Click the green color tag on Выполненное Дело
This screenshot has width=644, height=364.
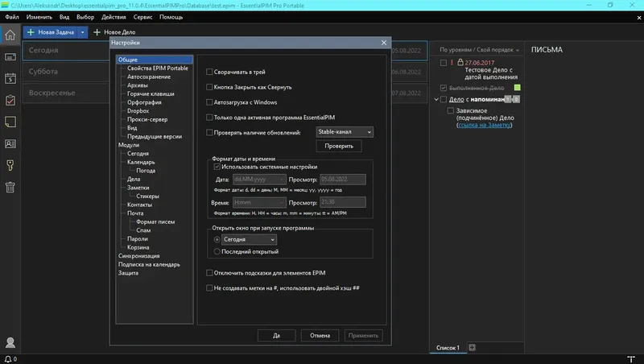click(x=517, y=88)
